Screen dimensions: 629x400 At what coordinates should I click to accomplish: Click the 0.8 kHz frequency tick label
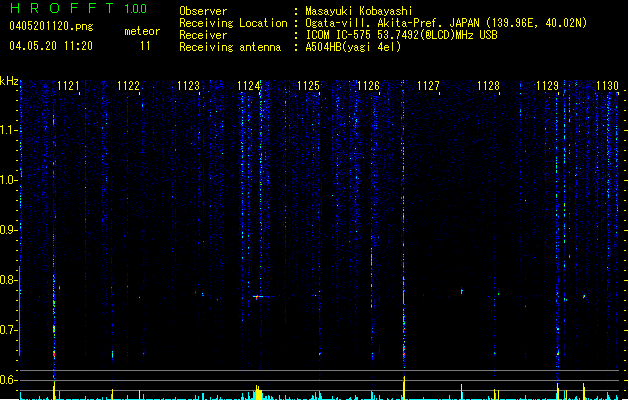(x=8, y=280)
